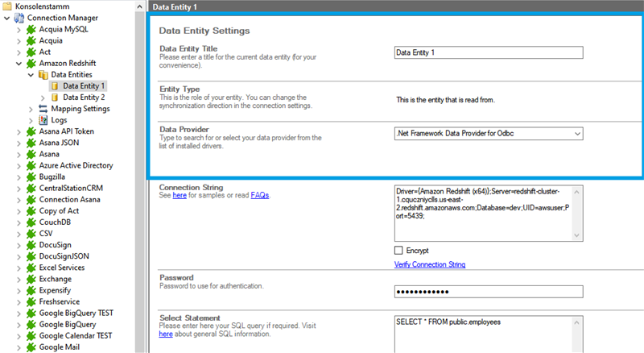Click the Connection Manager node icon
The image size is (644, 353).
tap(19, 18)
